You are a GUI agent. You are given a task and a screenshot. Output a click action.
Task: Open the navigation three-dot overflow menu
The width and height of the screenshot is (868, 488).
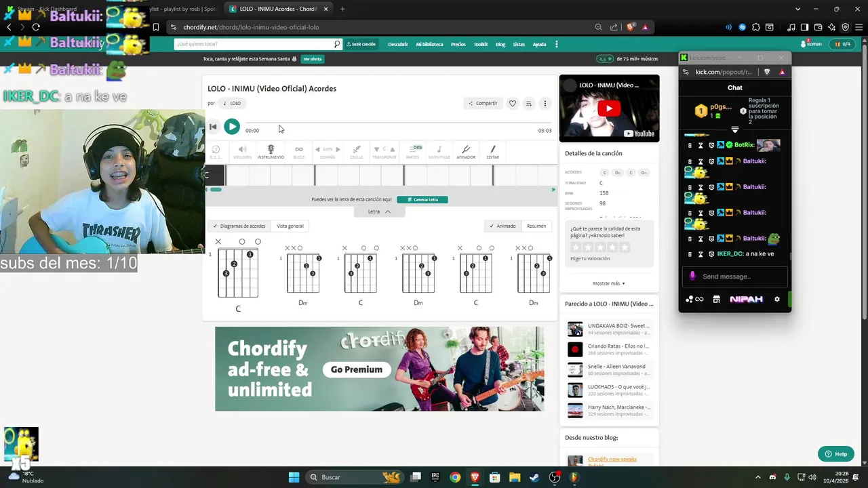coord(557,44)
